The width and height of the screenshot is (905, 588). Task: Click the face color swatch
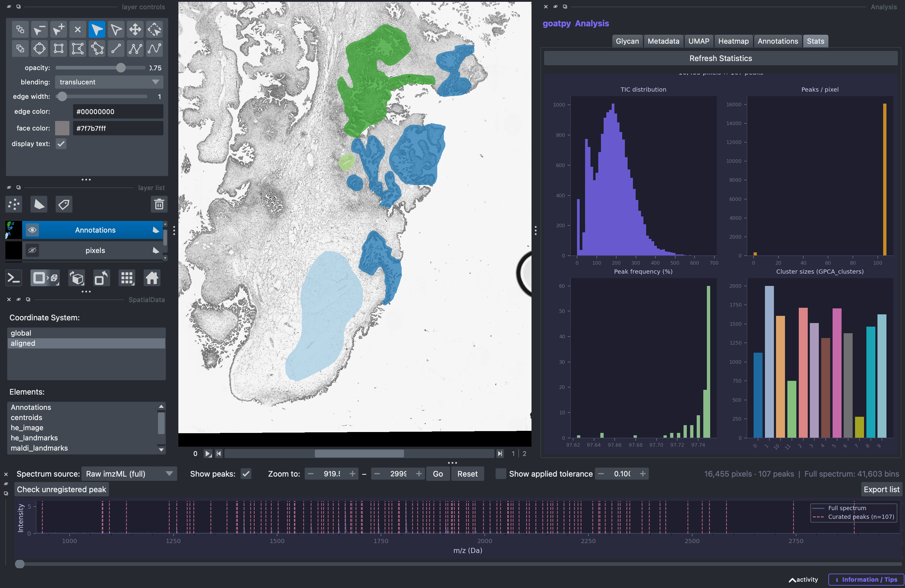click(x=62, y=128)
